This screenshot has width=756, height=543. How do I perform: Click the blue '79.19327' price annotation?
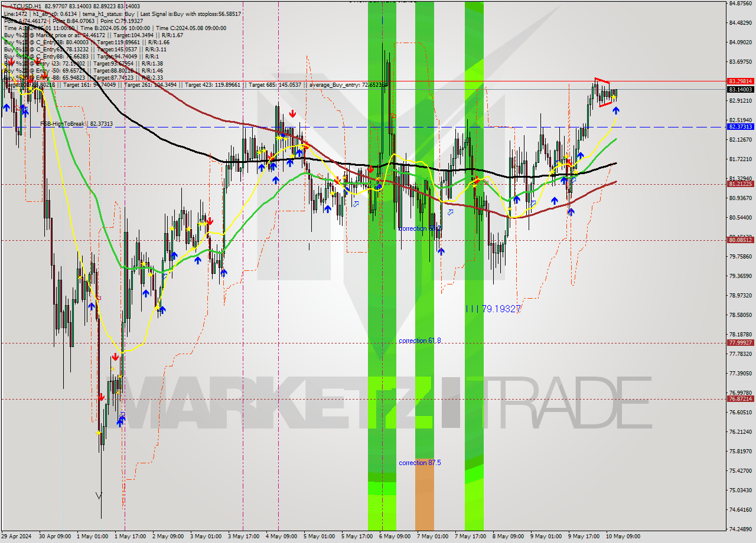[x=501, y=309]
